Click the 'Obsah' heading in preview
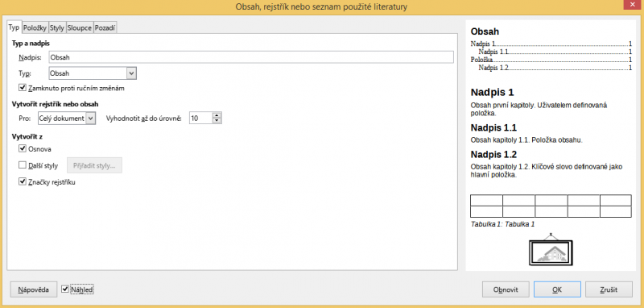644x308 pixels. pyautogui.click(x=485, y=31)
